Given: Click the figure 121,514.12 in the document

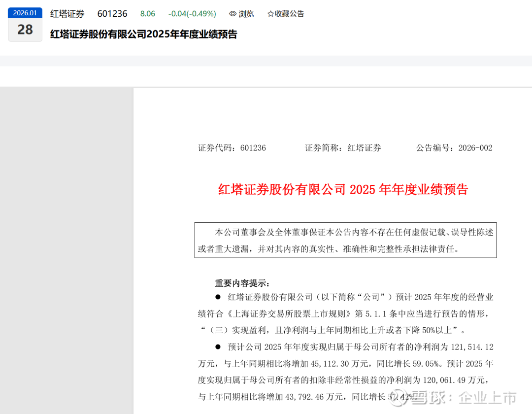Looking at the screenshot, I should tap(472, 347).
